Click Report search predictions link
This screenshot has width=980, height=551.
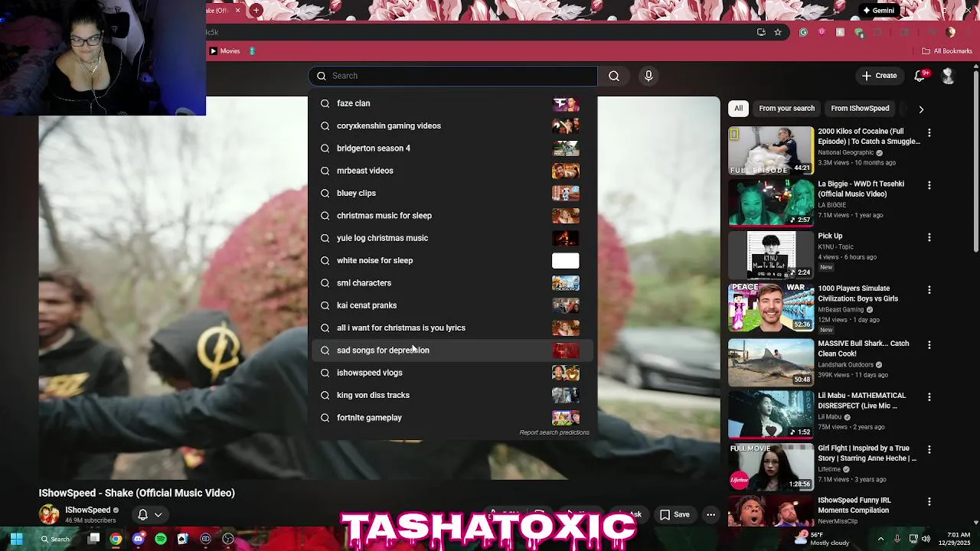[x=554, y=432]
